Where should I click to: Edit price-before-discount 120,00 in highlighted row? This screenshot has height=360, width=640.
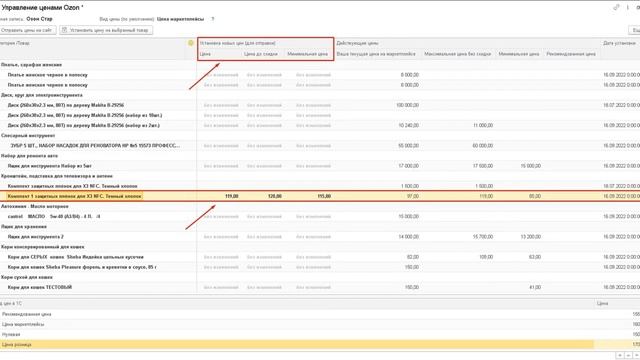pos(275,196)
